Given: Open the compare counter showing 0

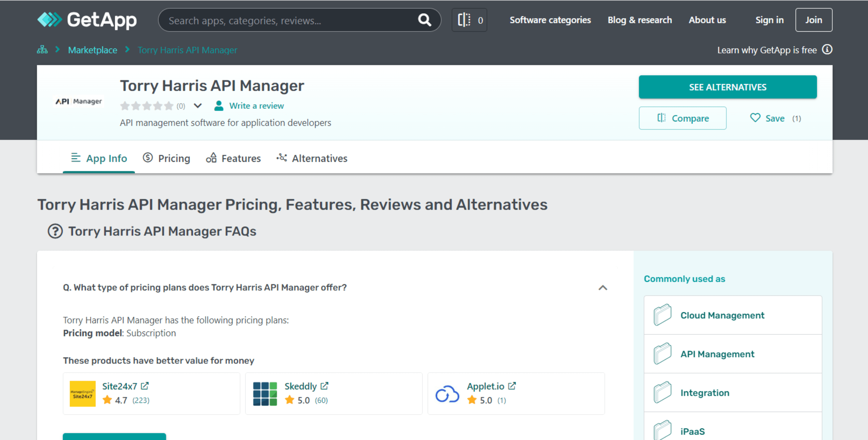Looking at the screenshot, I should [x=469, y=20].
